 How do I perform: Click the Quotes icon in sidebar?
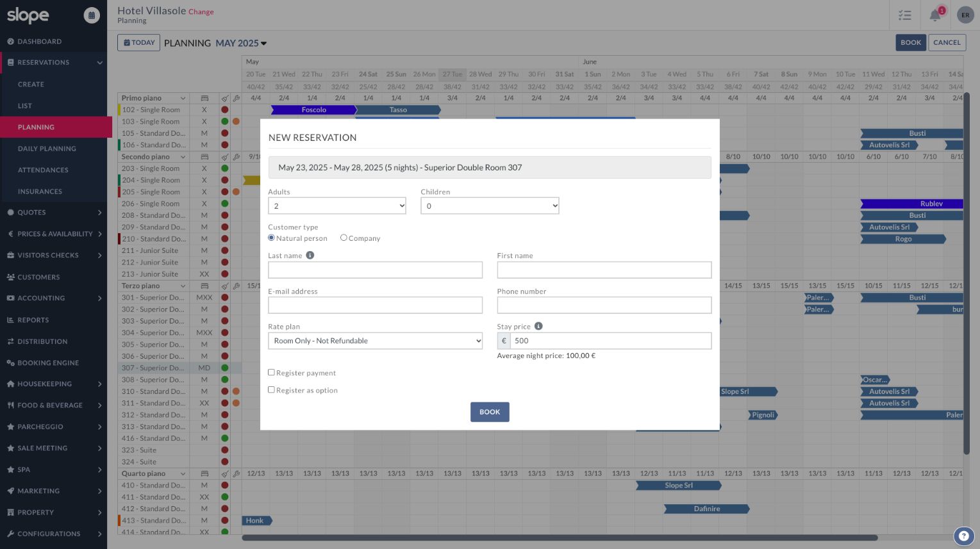point(10,213)
